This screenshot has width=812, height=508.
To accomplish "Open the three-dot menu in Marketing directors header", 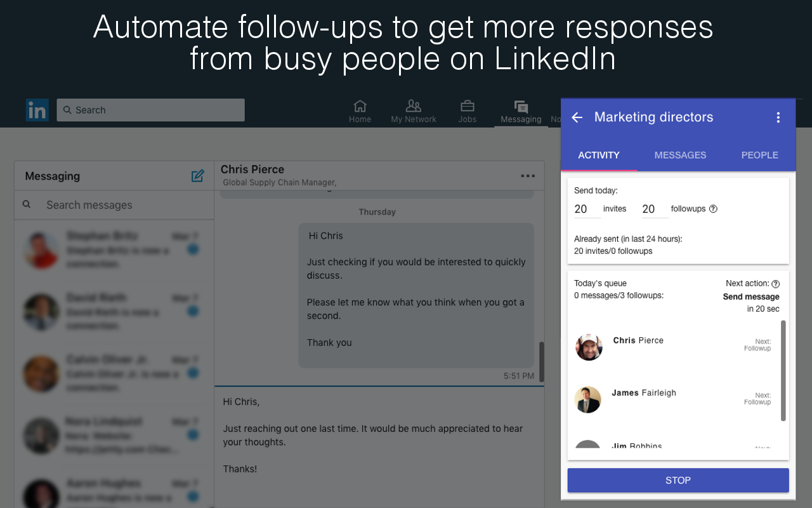I will (778, 117).
